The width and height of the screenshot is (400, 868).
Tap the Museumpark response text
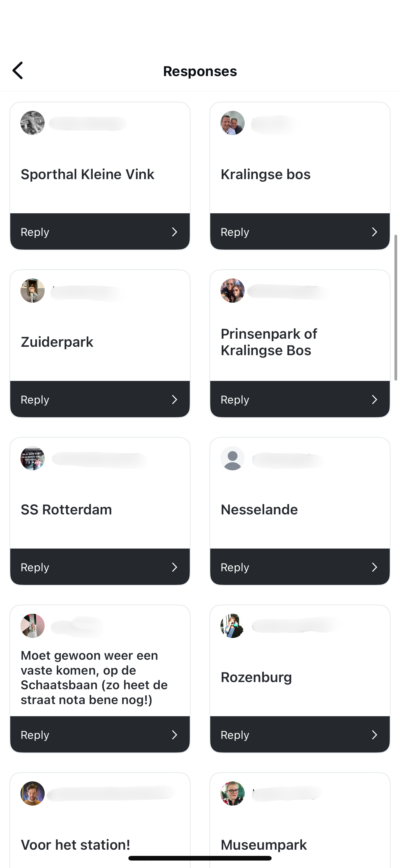[264, 845]
